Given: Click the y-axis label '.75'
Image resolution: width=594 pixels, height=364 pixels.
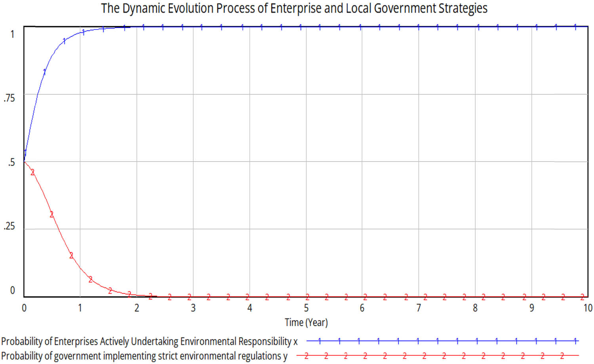Looking at the screenshot, I should click(9, 98).
